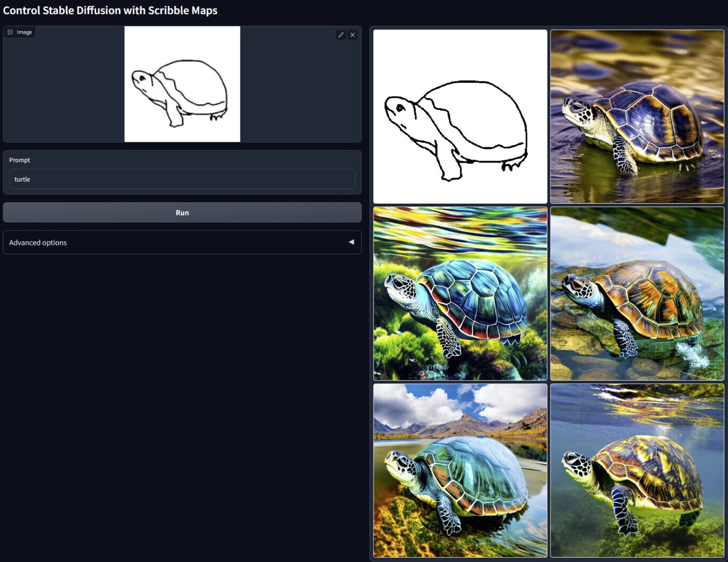Open the sketch editor using the edit icon
This screenshot has width=728, height=562.
(x=341, y=35)
